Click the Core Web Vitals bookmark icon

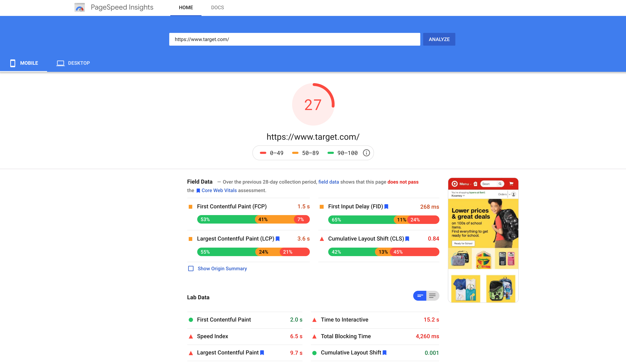coord(198,190)
